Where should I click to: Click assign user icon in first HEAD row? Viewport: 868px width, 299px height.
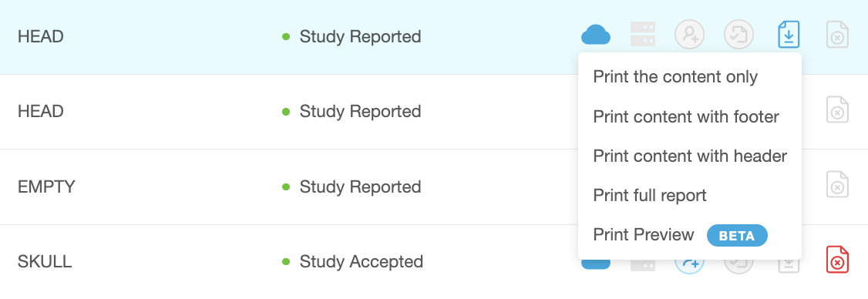point(689,35)
